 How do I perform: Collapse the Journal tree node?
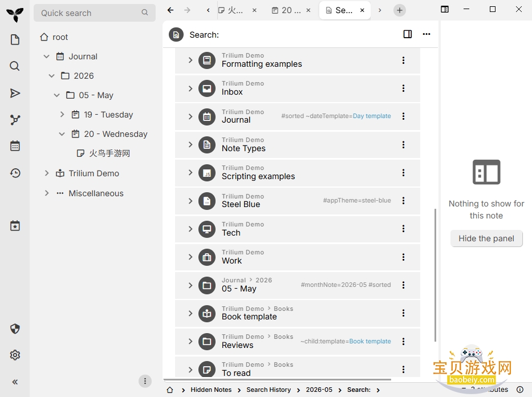[47, 56]
